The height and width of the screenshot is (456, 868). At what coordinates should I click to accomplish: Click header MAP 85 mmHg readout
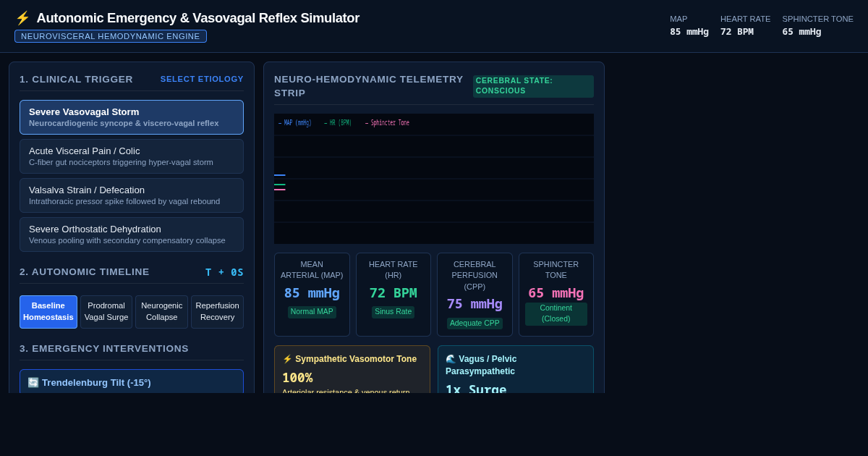click(x=689, y=25)
